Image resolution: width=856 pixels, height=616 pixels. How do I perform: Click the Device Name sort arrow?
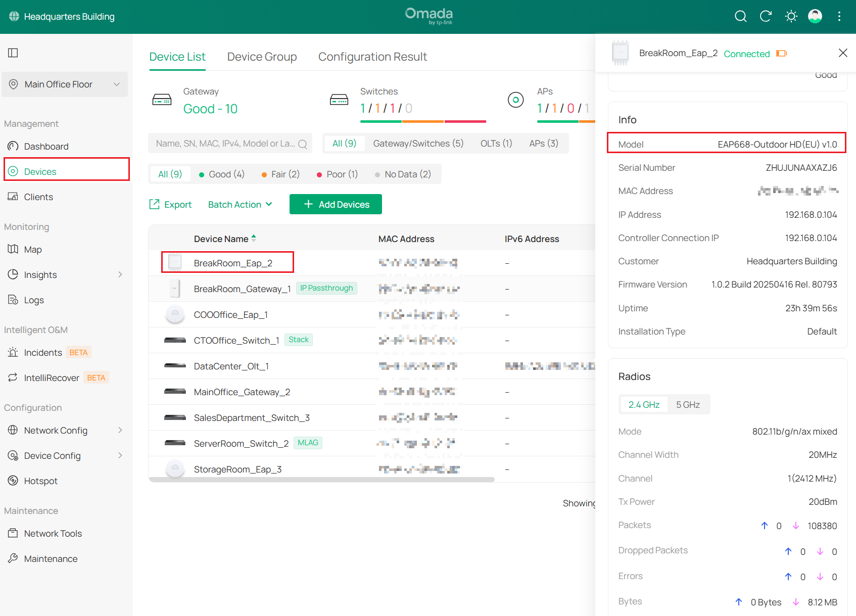tap(254, 238)
